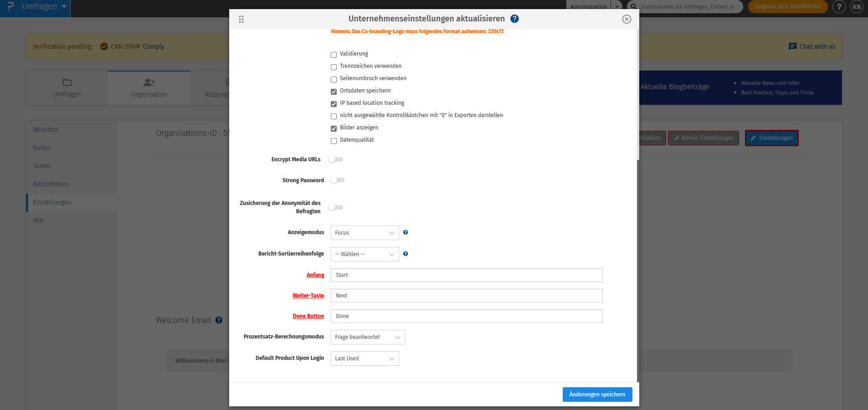Open the Administration menu
This screenshot has height=410, width=868.
tap(588, 6)
